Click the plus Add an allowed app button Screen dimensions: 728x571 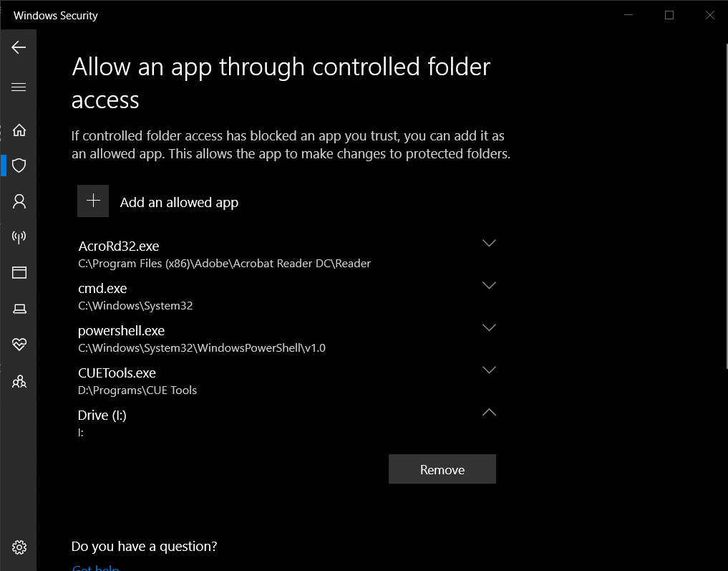pos(93,201)
